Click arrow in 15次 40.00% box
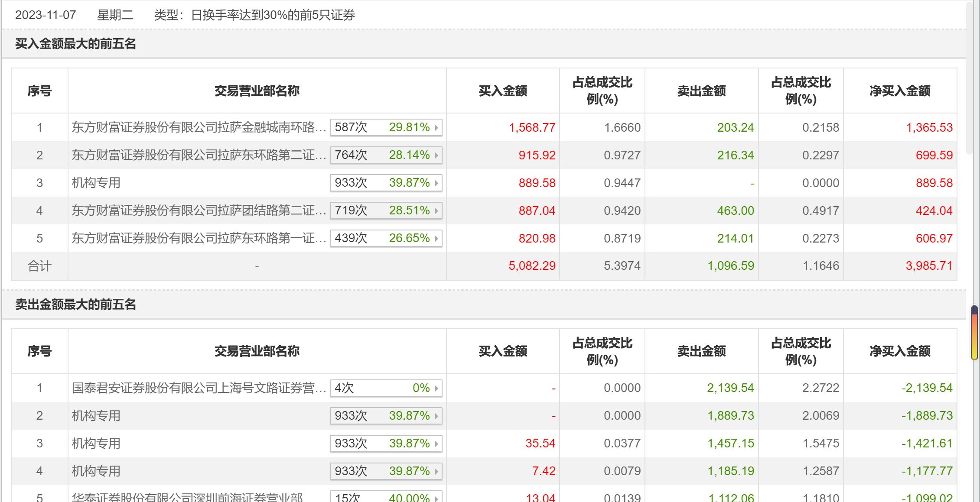Screen dimensions: 980x502 click(x=436, y=498)
